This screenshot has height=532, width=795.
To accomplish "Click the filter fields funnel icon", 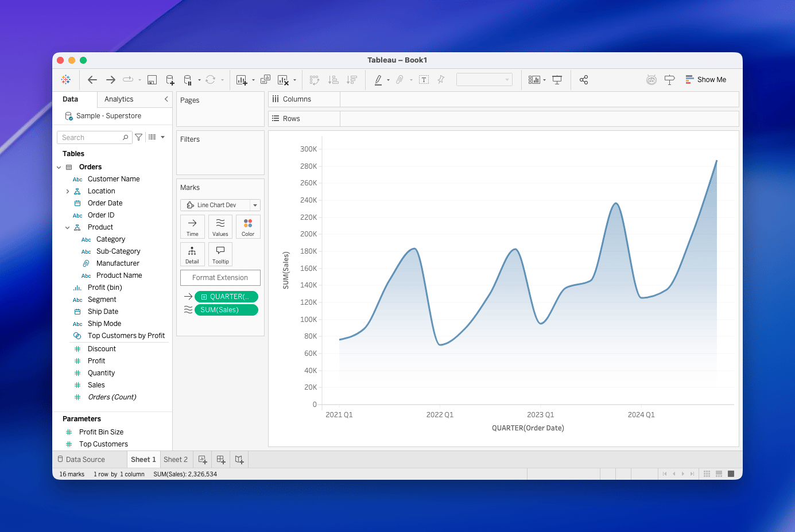I will [x=139, y=137].
